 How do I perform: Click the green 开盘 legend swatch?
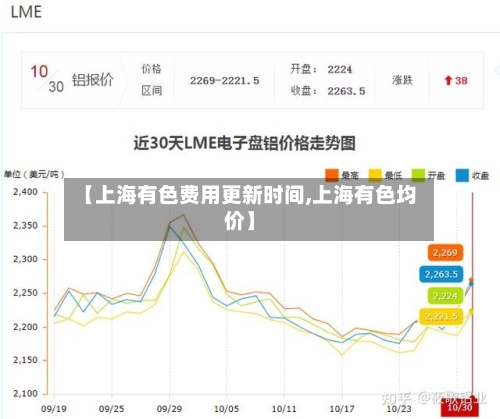(x=418, y=175)
